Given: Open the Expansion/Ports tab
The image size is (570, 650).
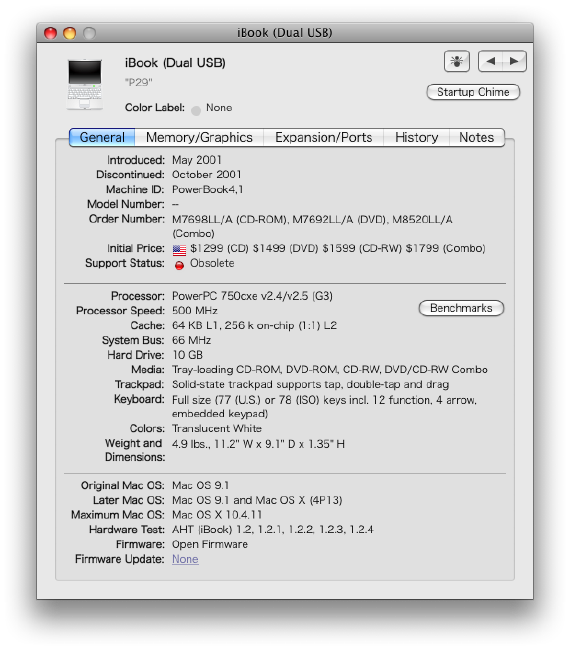Looking at the screenshot, I should point(323,137).
